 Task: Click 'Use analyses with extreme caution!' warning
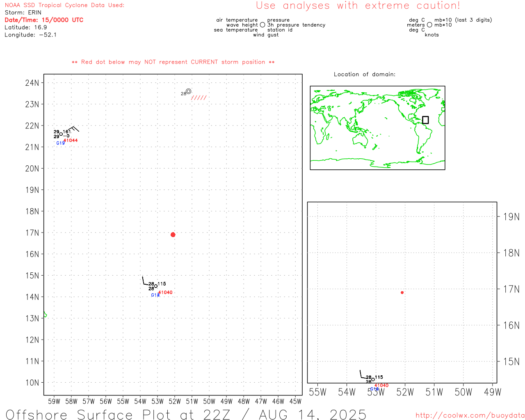pyautogui.click(x=358, y=6)
